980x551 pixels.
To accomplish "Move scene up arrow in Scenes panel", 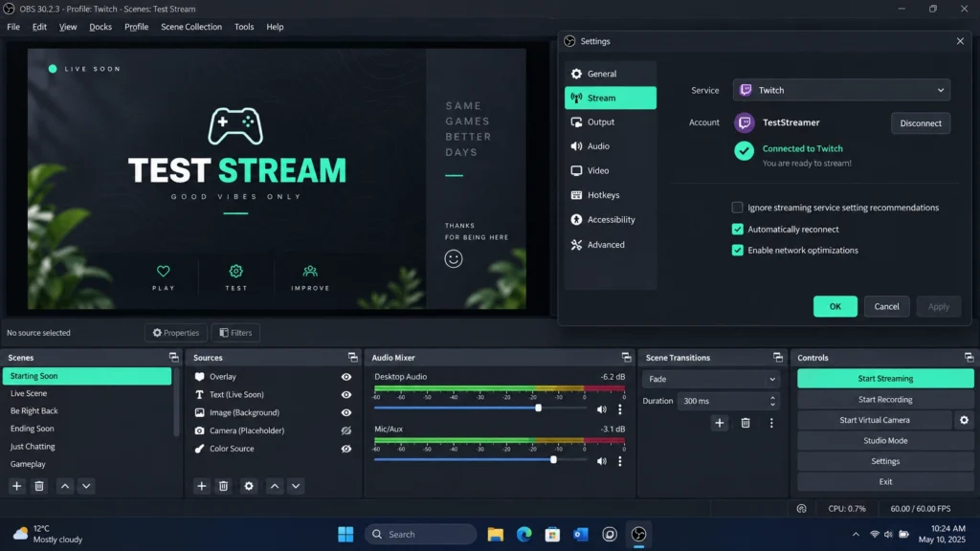I will click(65, 486).
